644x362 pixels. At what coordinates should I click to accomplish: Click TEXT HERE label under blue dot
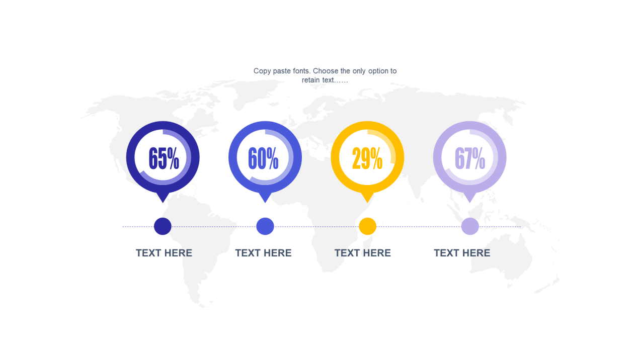pos(263,253)
